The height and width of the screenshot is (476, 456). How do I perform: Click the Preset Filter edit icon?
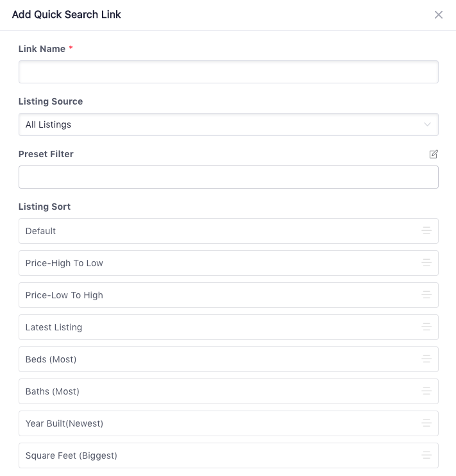pyautogui.click(x=434, y=154)
